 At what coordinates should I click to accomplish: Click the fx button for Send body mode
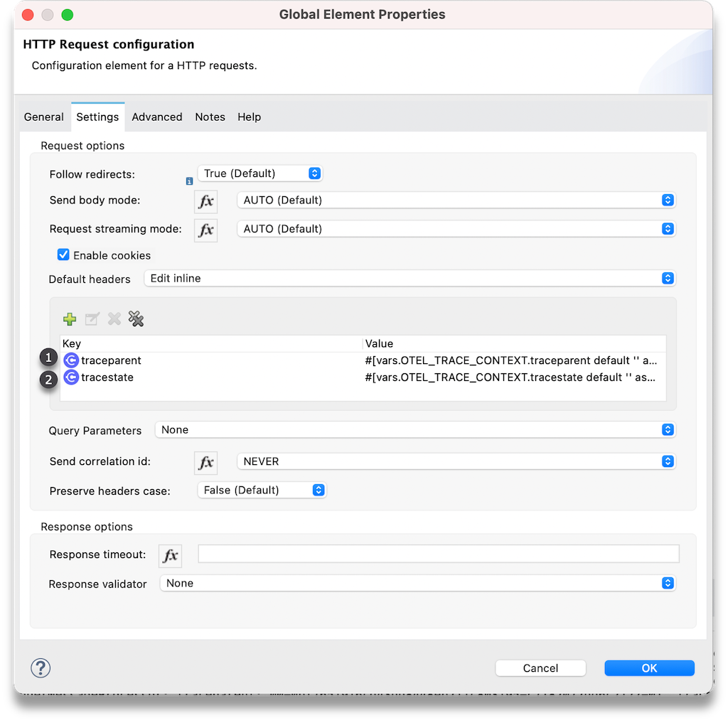pos(205,201)
